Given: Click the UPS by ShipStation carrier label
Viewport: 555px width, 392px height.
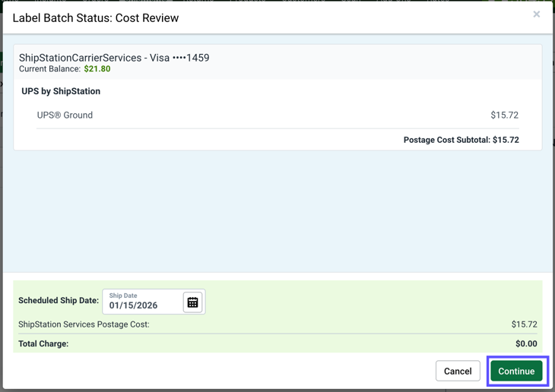Looking at the screenshot, I should point(61,91).
